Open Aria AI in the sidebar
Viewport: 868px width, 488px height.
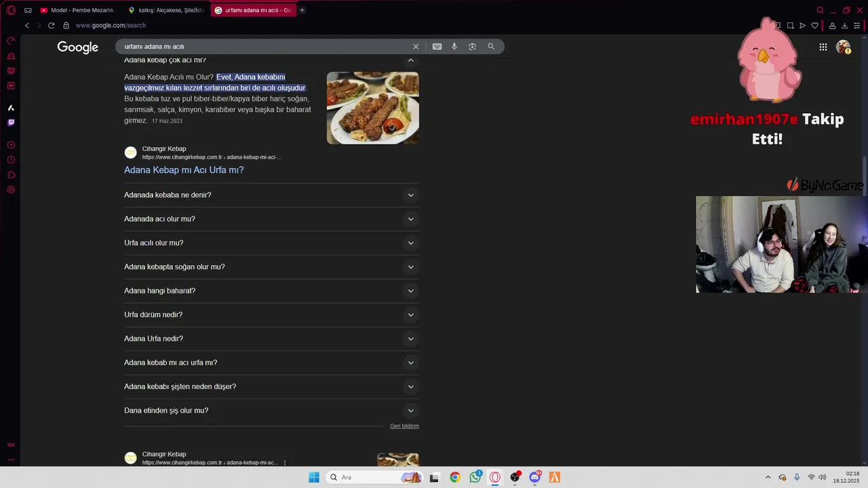pos(11,108)
